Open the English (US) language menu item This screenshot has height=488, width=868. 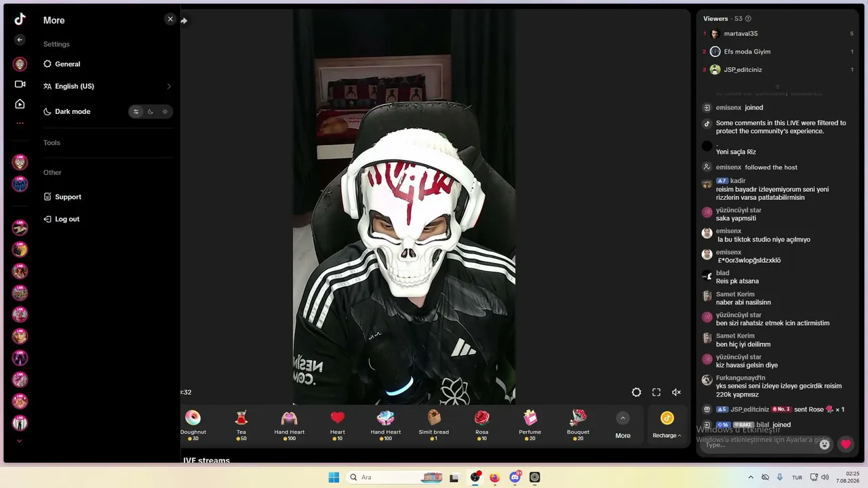[x=107, y=87]
